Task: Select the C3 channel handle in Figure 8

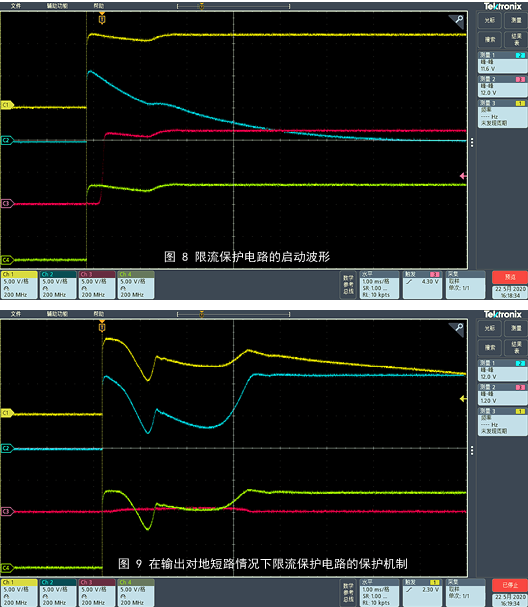Action: tap(7, 204)
